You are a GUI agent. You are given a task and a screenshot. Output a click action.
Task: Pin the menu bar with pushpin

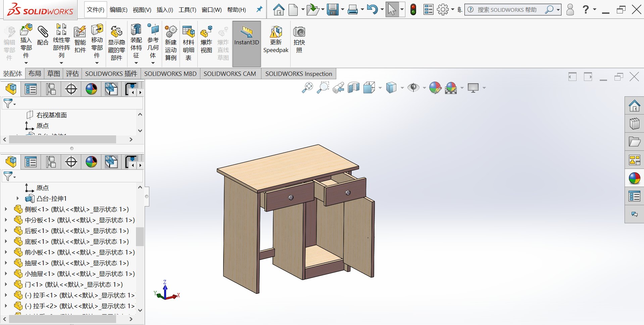[259, 9]
